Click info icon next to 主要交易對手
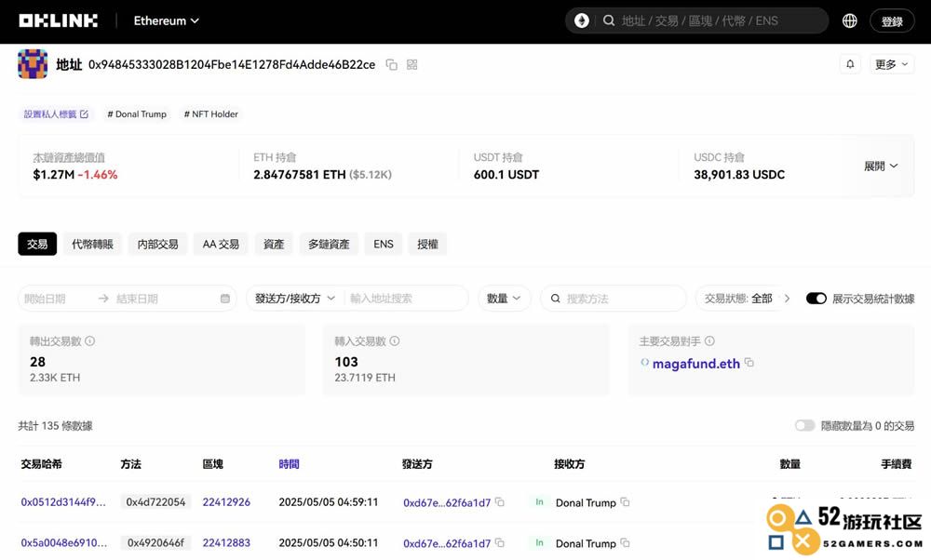This screenshot has height=560, width=931. coord(709,341)
